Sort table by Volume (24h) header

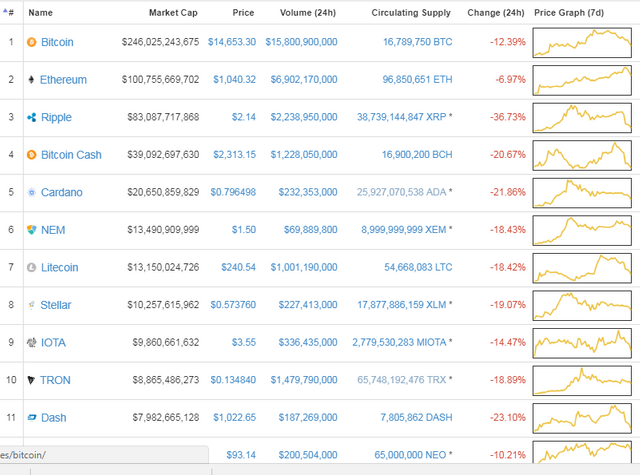(308, 13)
